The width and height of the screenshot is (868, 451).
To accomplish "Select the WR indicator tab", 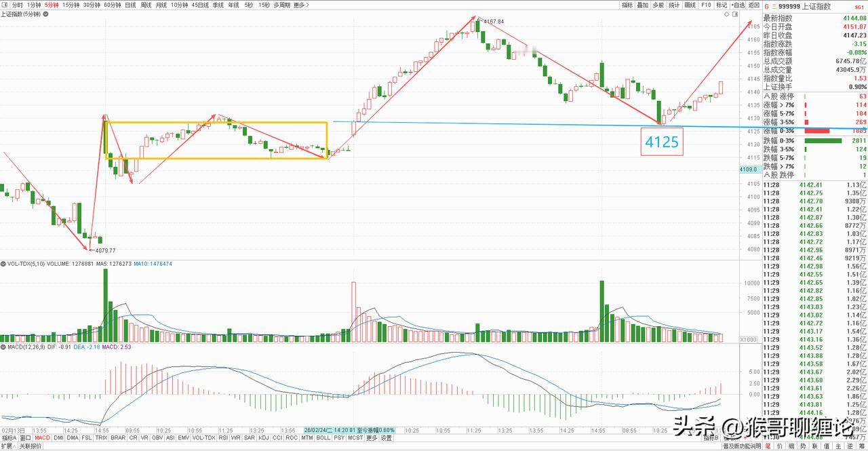I will 235,437.
